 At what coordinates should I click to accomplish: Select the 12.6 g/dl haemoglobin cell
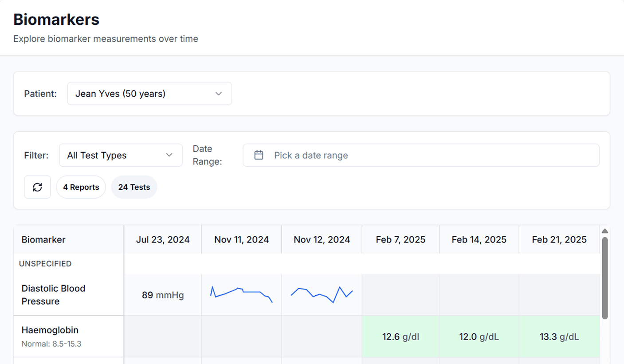pyautogui.click(x=400, y=337)
